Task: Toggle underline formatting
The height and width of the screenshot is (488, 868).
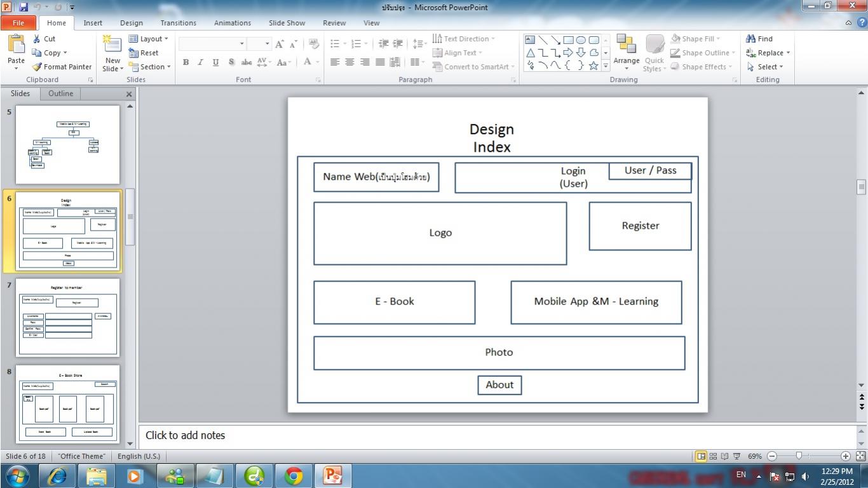Action: [216, 62]
